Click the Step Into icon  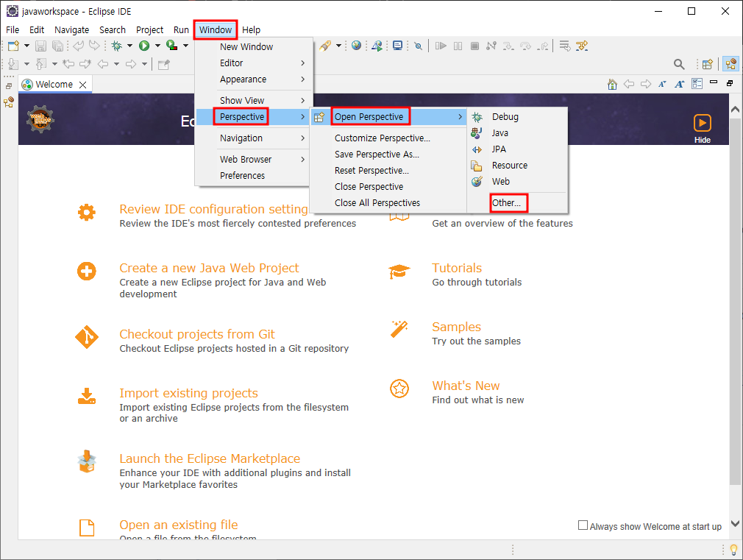coord(508,46)
